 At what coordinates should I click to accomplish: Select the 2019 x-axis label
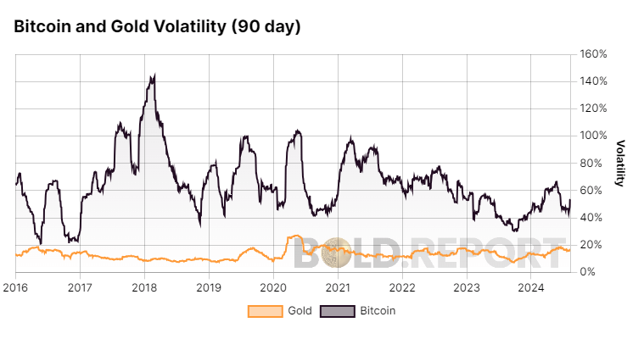(x=209, y=286)
